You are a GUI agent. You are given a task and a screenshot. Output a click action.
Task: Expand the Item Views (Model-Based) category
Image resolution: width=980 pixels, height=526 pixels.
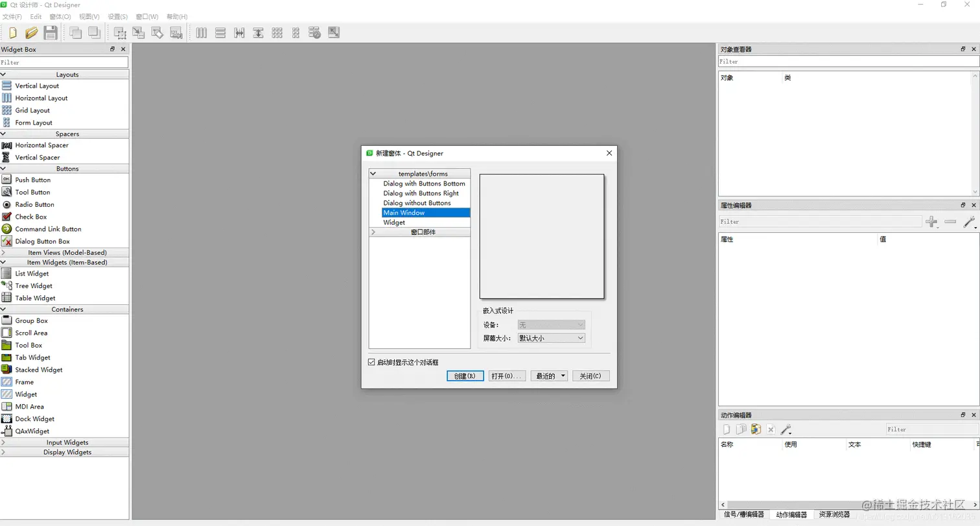(3, 252)
